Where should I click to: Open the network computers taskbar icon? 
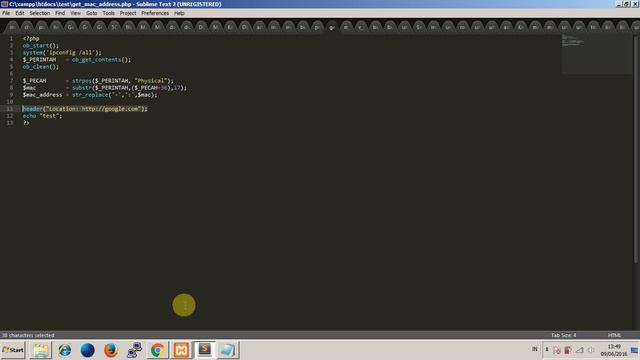[134, 350]
